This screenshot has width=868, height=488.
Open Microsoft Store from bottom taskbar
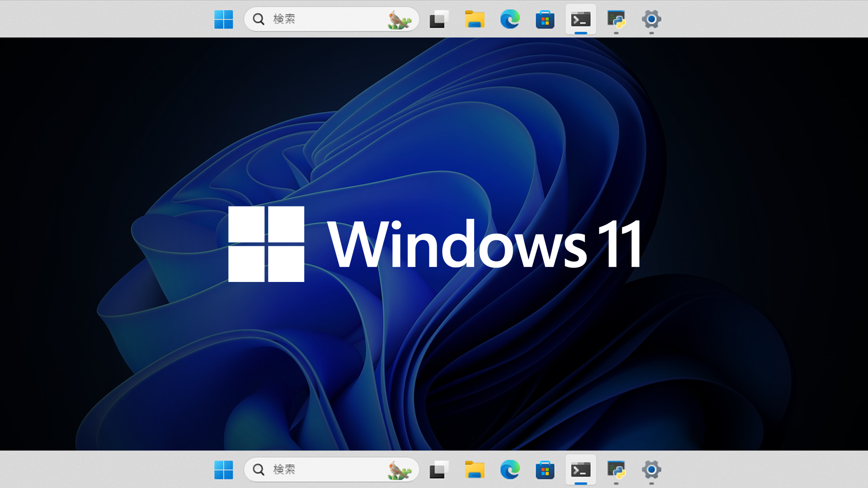pyautogui.click(x=545, y=470)
